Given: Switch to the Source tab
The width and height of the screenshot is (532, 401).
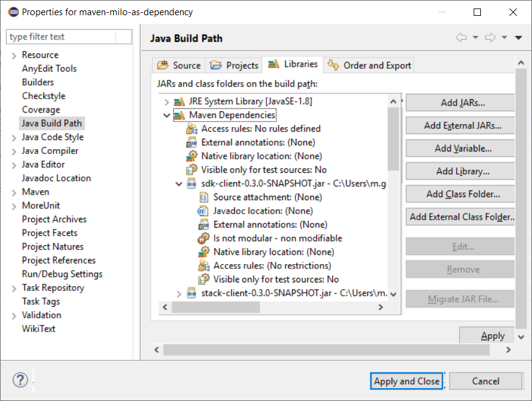Looking at the screenshot, I should coord(179,65).
